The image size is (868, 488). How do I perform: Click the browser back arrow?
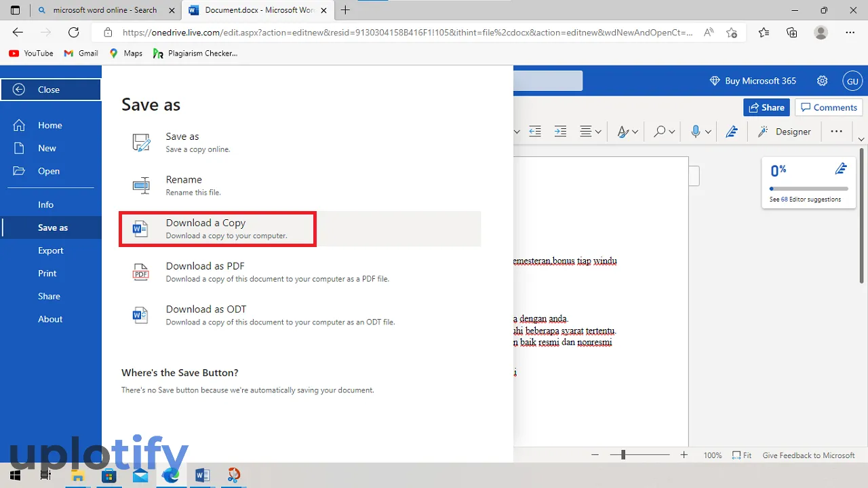(18, 33)
